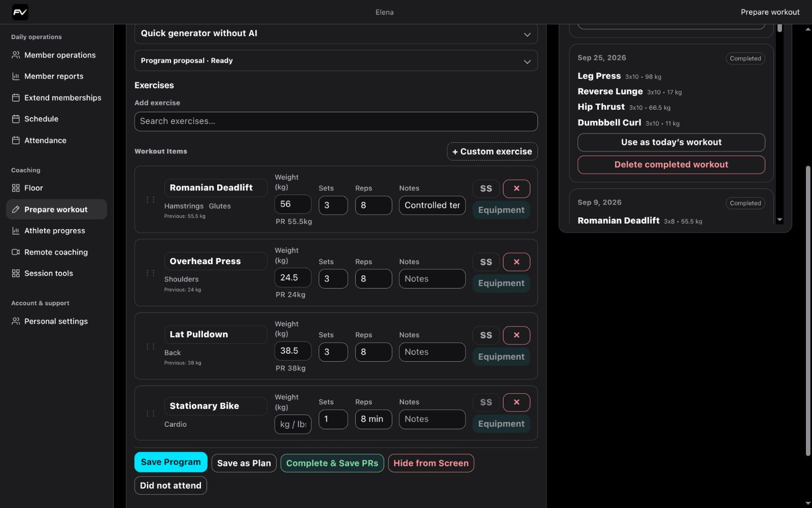Screen dimensions: 812x508
Task: Click Use as today's workout
Action: pyautogui.click(x=671, y=142)
